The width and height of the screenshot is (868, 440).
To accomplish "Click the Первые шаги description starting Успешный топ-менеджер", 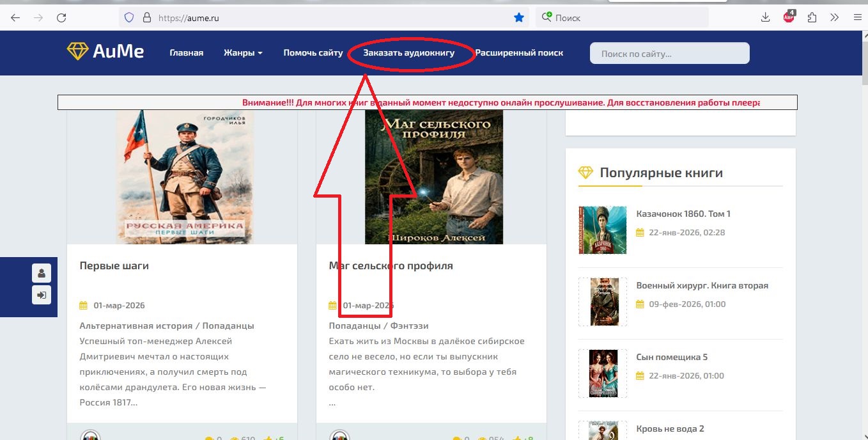I will 174,372.
